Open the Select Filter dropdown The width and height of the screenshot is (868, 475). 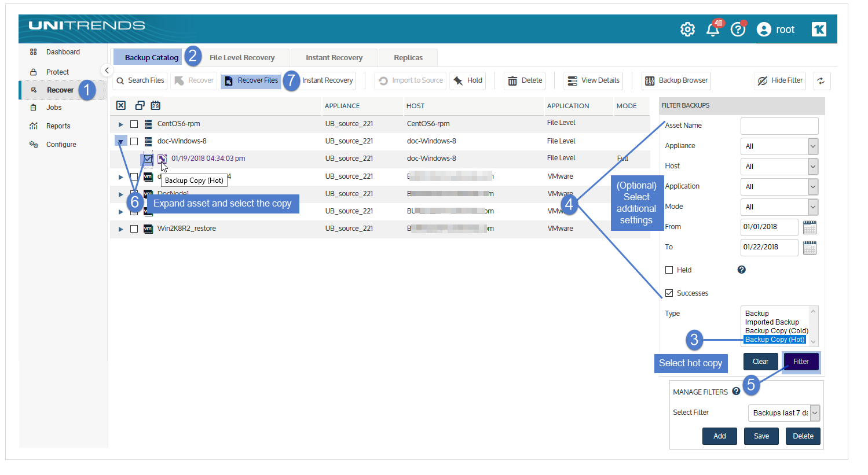784,413
